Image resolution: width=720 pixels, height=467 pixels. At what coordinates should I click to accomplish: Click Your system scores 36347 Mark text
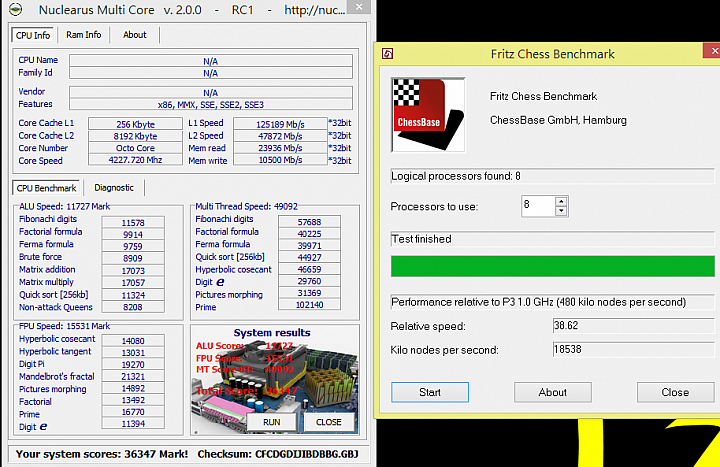coord(102,454)
